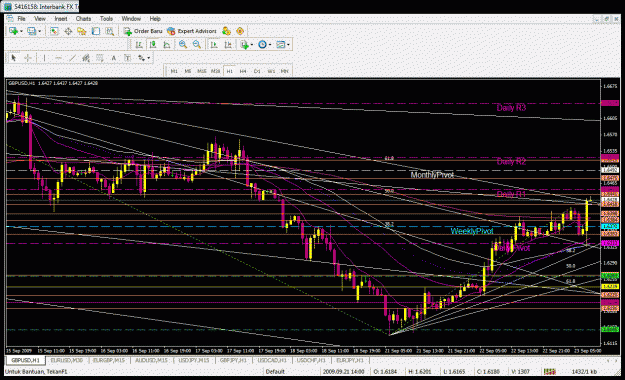The image size is (625, 380).
Task: Open the Insert menu
Action: 61,18
